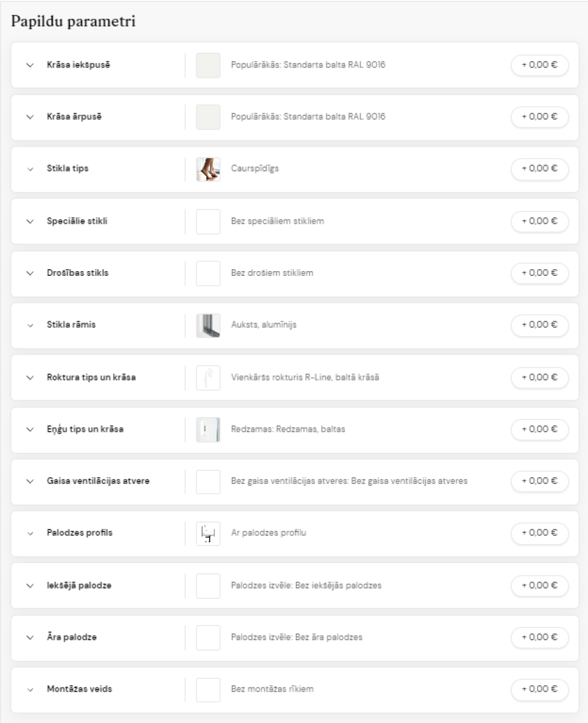Click the empty Speciālie stikli icon box
Viewport: 588px width, 723px height.
click(x=208, y=222)
